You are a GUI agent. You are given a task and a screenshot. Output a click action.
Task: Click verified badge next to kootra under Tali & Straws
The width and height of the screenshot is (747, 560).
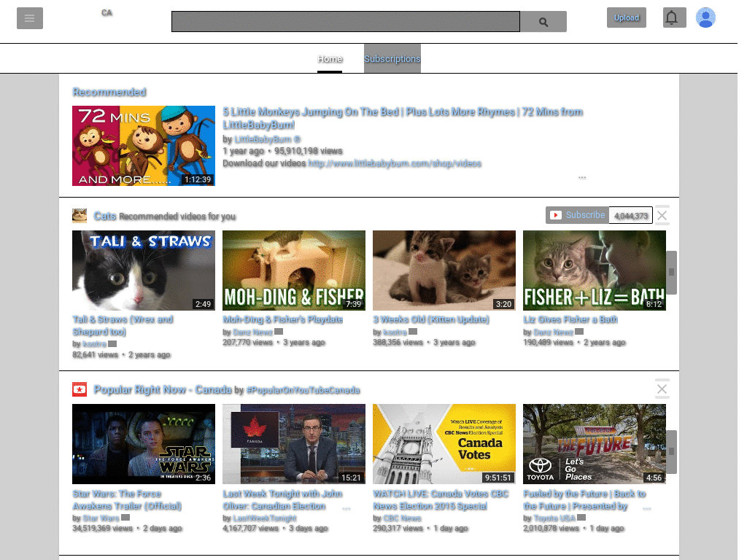pyautogui.click(x=112, y=344)
